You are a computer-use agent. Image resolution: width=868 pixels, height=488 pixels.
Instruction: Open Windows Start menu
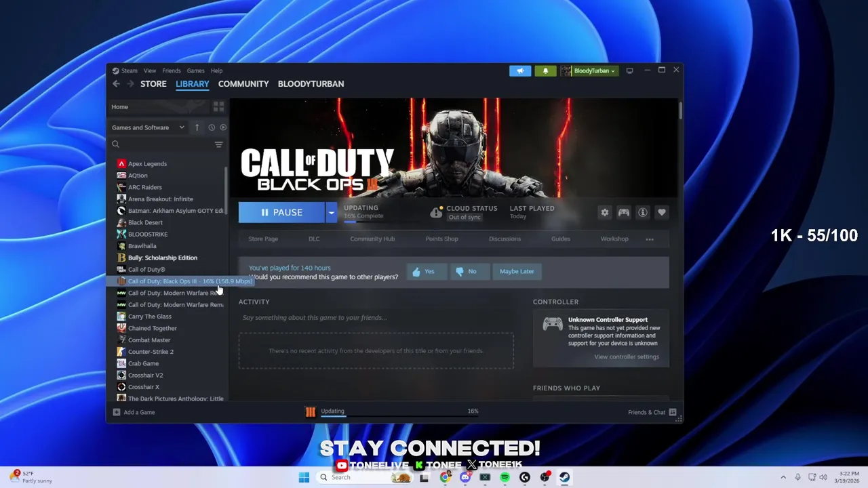click(304, 477)
